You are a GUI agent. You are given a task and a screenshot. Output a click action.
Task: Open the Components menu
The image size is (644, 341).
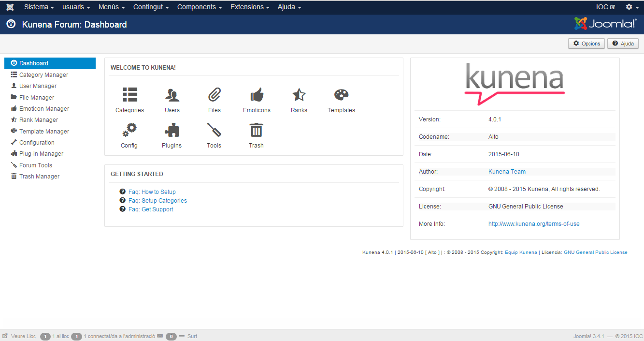tap(199, 7)
